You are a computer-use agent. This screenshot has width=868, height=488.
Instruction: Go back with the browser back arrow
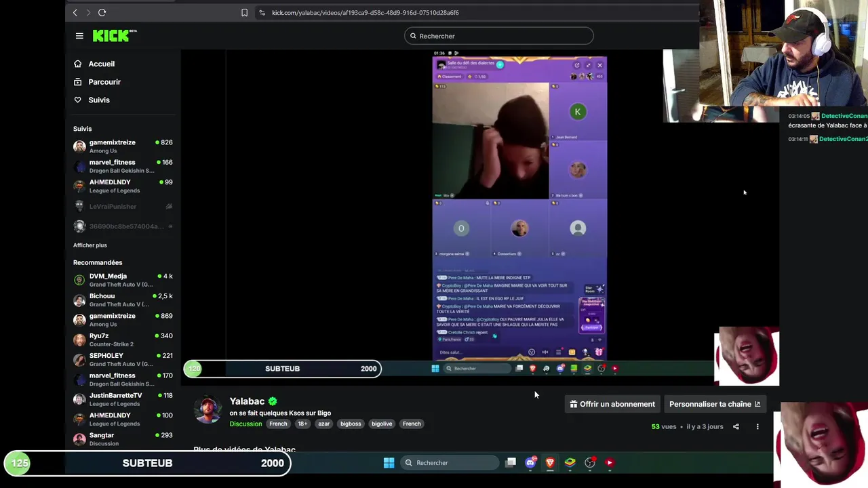click(75, 12)
